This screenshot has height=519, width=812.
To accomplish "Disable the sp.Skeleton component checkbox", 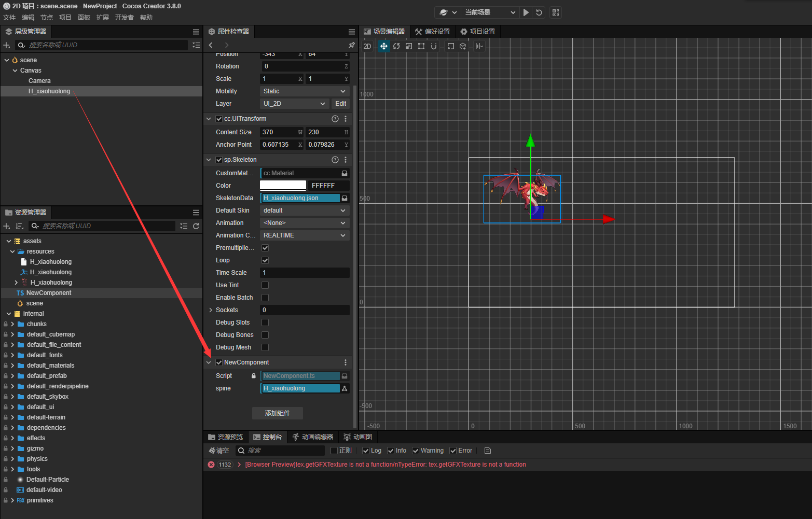I will (x=219, y=160).
